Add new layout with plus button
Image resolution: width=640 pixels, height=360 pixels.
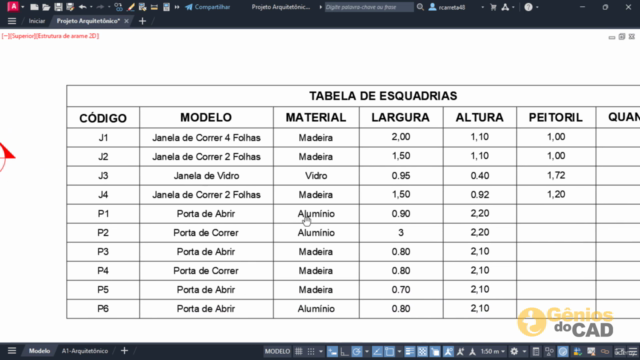(x=124, y=351)
